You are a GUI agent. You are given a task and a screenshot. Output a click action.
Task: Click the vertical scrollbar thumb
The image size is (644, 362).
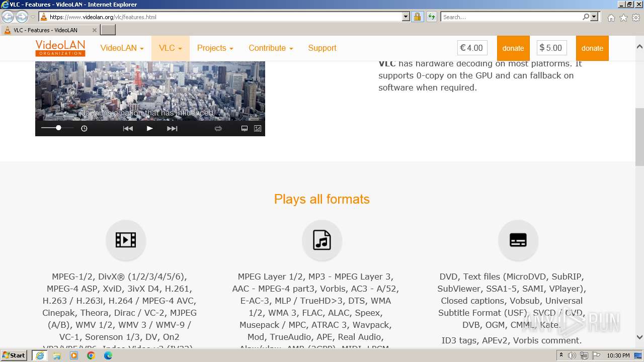tap(639, 137)
